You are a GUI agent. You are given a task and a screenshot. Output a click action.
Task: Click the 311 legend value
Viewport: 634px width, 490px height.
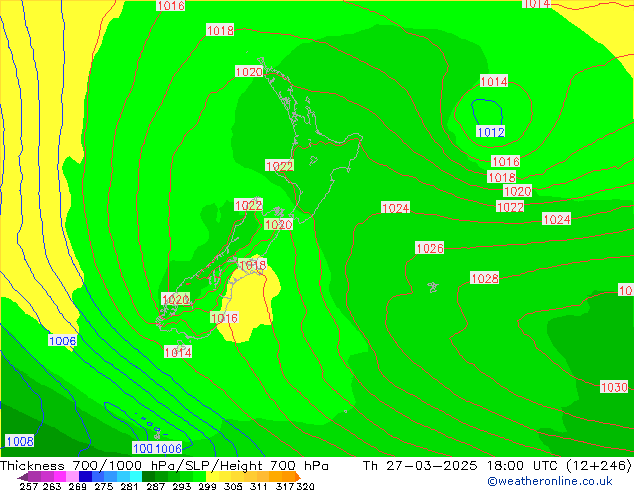(x=259, y=486)
